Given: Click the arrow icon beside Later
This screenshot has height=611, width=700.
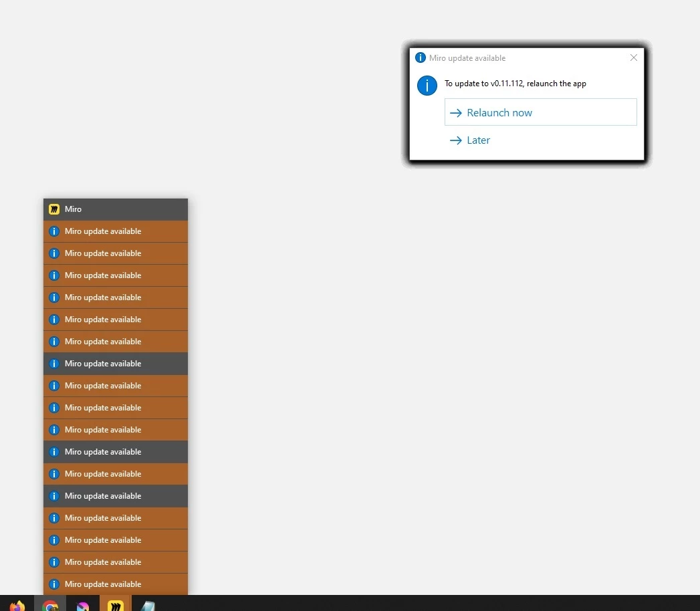Looking at the screenshot, I should point(456,140).
